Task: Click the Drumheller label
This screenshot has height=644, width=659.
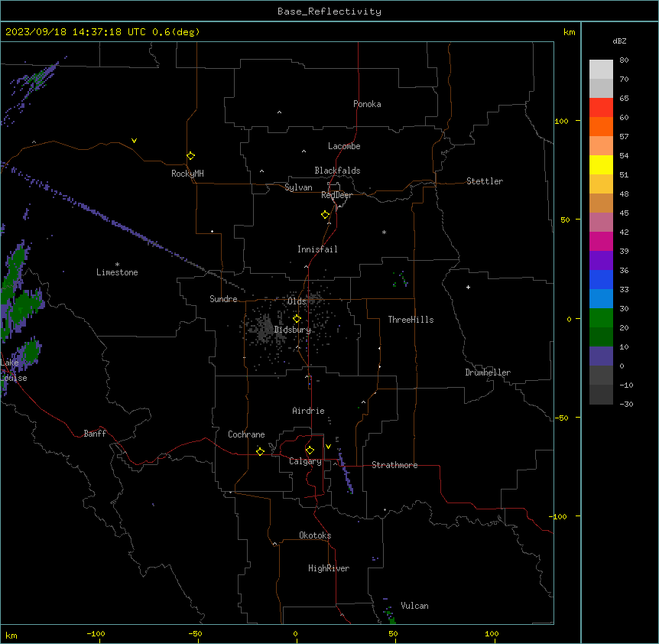Action: [488, 372]
